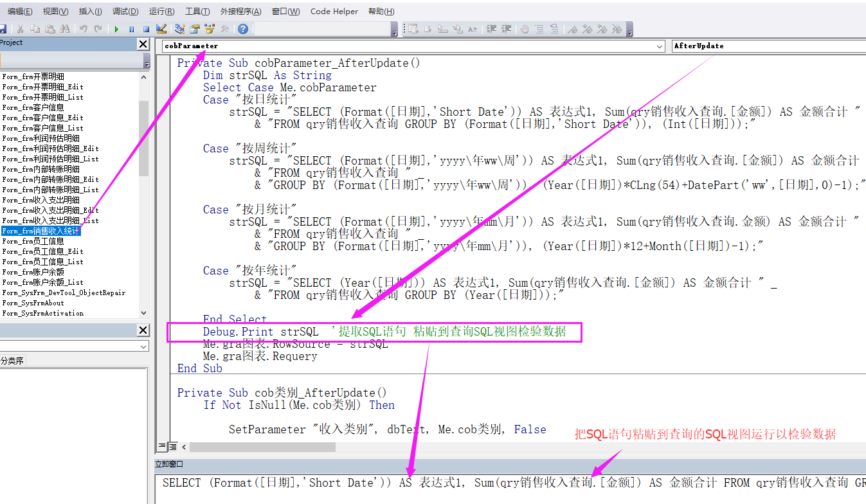Pause execution with the Break icon
This screenshot has width=866, height=504.
point(131,29)
